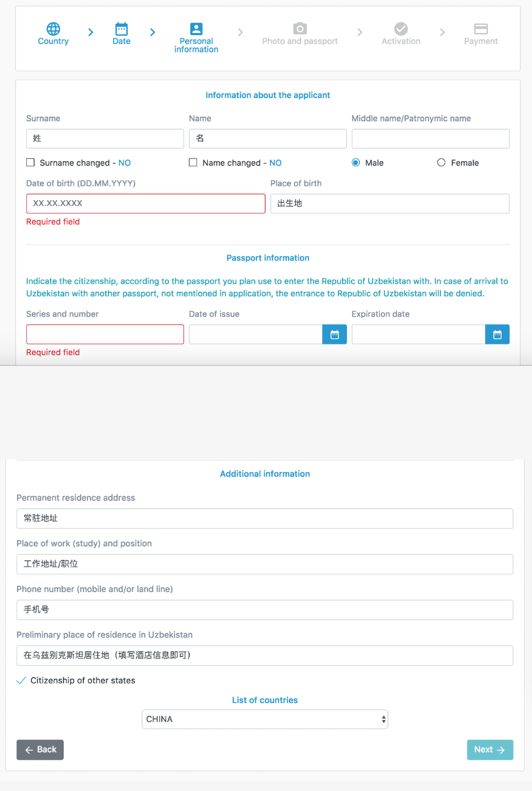Click the Series and number field

[105, 334]
